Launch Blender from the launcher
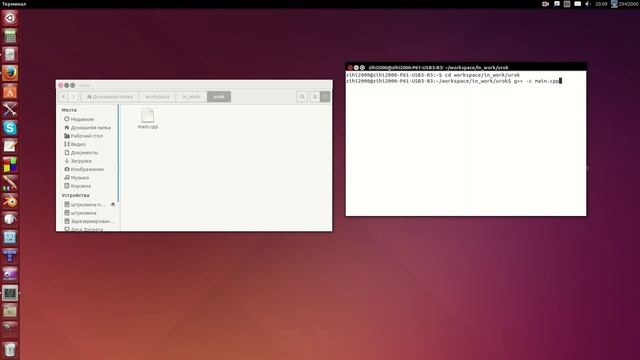The height and width of the screenshot is (360, 640). point(10,201)
